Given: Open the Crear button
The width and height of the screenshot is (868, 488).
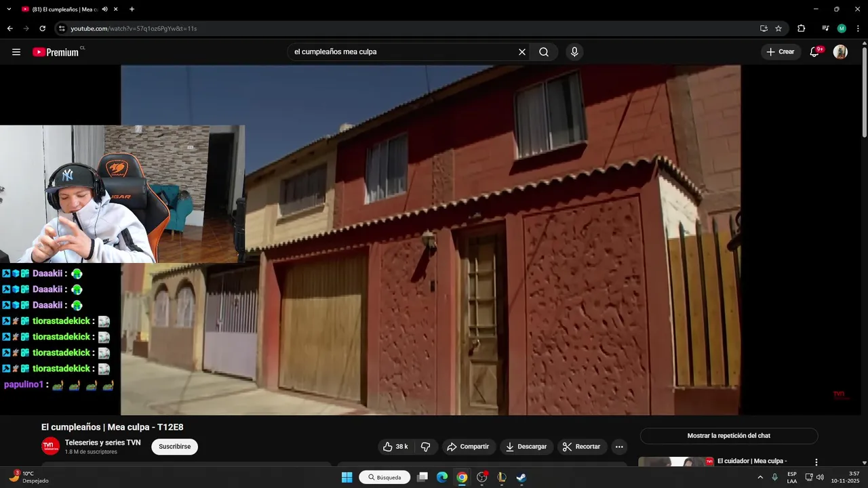Looking at the screenshot, I should (x=781, y=52).
